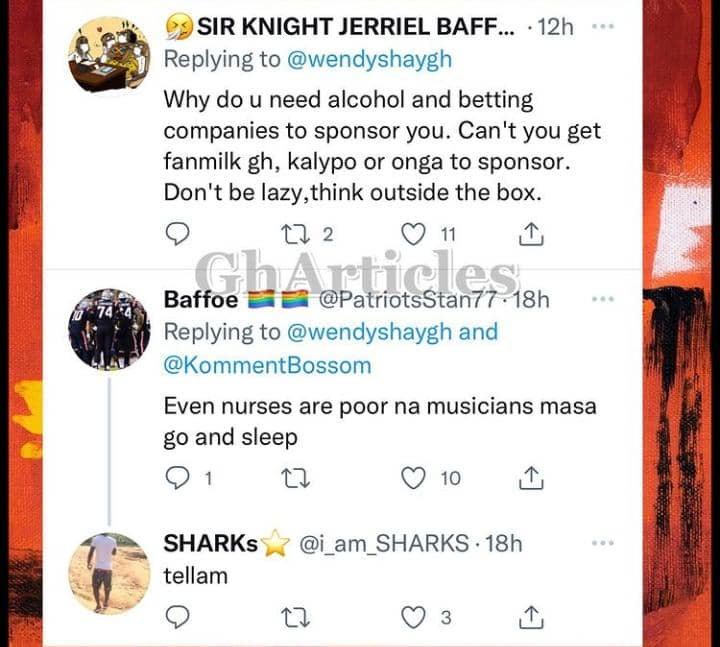Retweet Baffoe's go and sleep tweet
Screen dimensions: 720x647
click(295, 478)
